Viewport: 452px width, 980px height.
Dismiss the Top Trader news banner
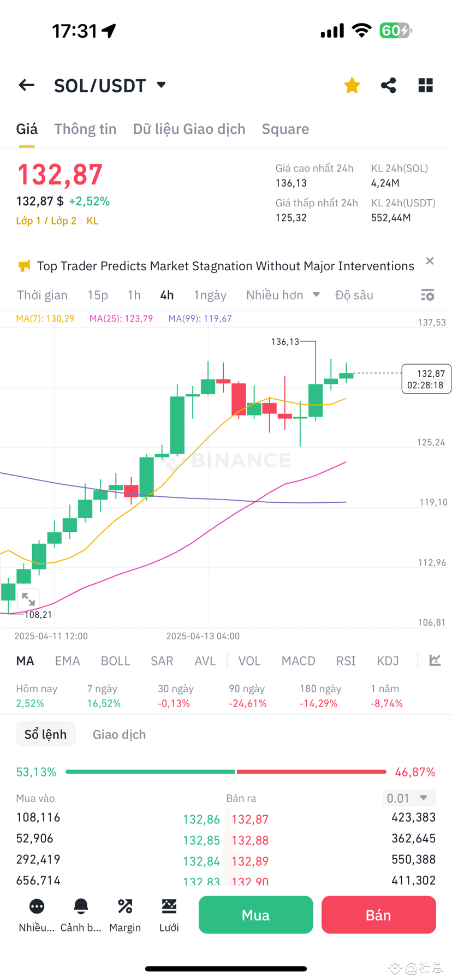(x=429, y=260)
